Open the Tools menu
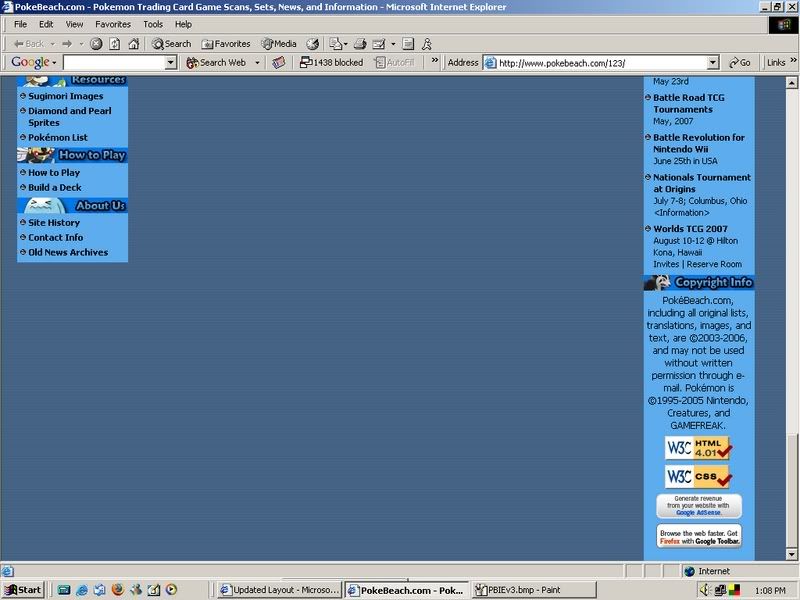This screenshot has width=800, height=600. coord(153,24)
